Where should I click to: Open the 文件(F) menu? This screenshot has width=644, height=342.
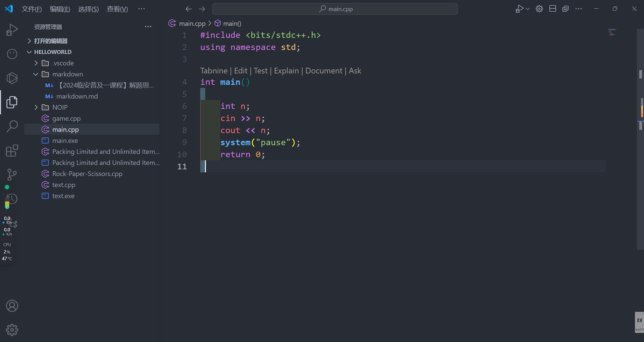32,9
